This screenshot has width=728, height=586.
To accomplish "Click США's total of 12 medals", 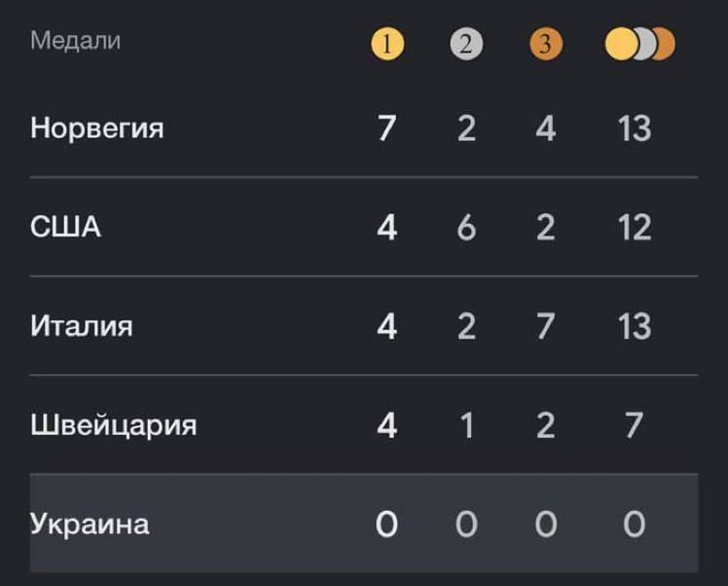I will point(634,227).
